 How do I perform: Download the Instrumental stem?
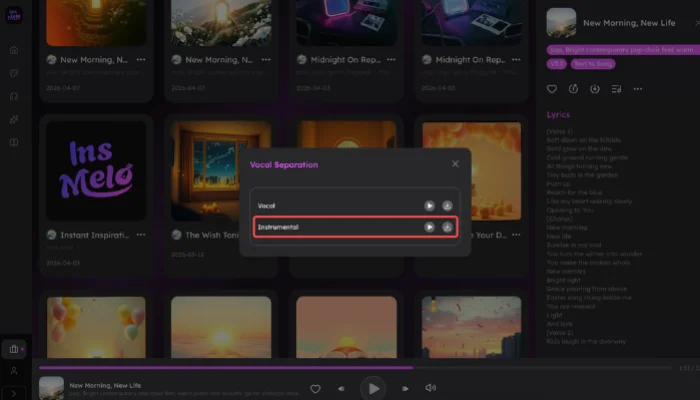(x=447, y=227)
